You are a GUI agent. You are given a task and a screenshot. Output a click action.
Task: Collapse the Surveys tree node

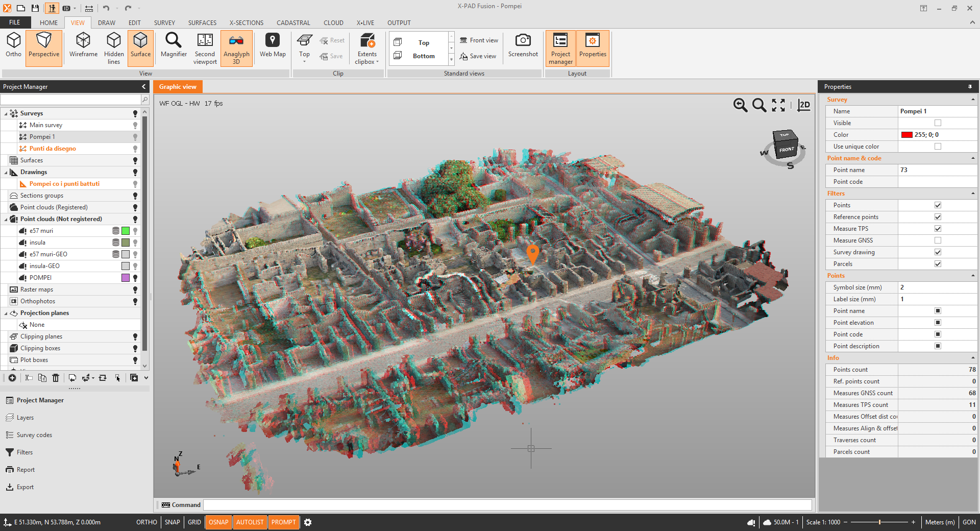click(6, 114)
